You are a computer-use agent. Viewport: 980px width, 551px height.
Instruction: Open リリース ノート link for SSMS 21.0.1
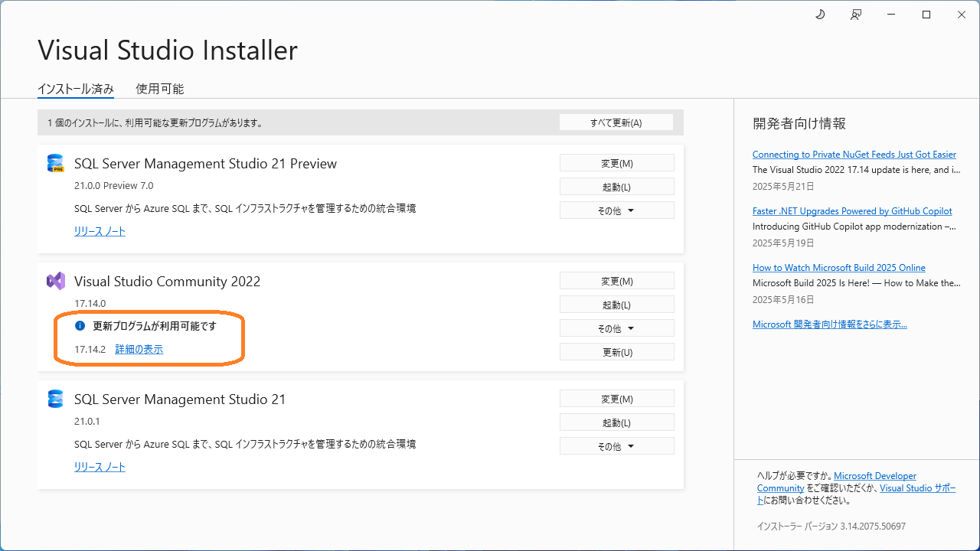point(100,467)
